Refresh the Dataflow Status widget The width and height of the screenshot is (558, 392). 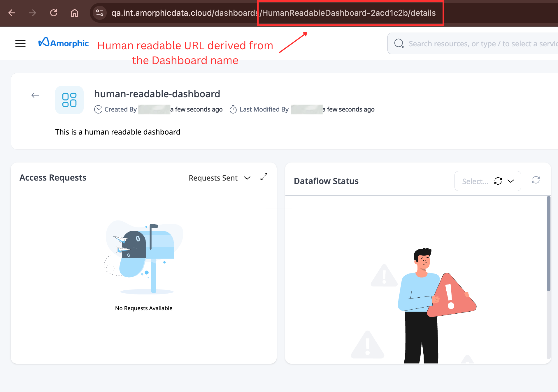click(536, 180)
